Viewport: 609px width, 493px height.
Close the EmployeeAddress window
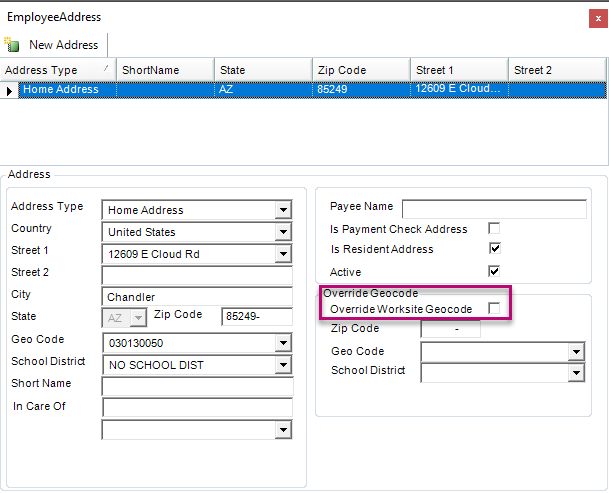[597, 17]
